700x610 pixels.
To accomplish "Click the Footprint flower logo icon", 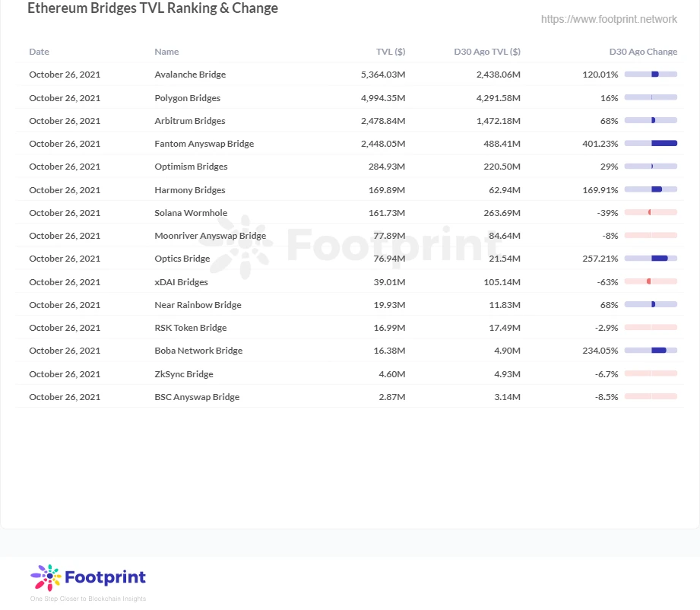I will click(x=46, y=577).
